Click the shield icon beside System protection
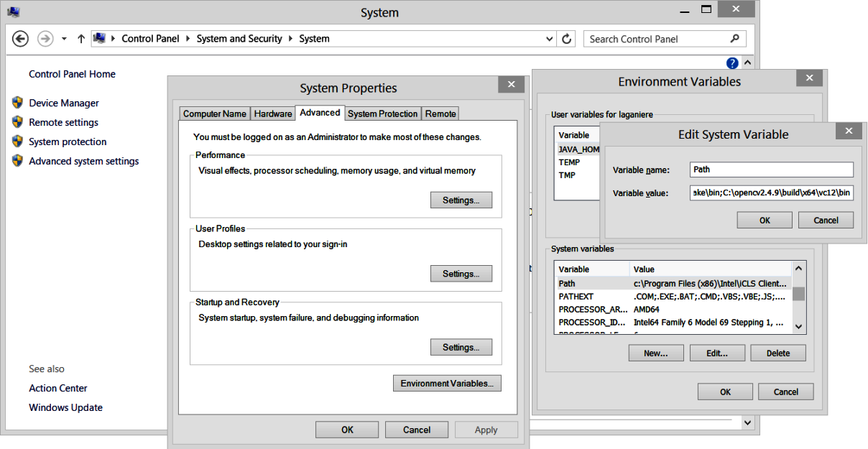Screen dimensions: 868x449 click(18, 142)
